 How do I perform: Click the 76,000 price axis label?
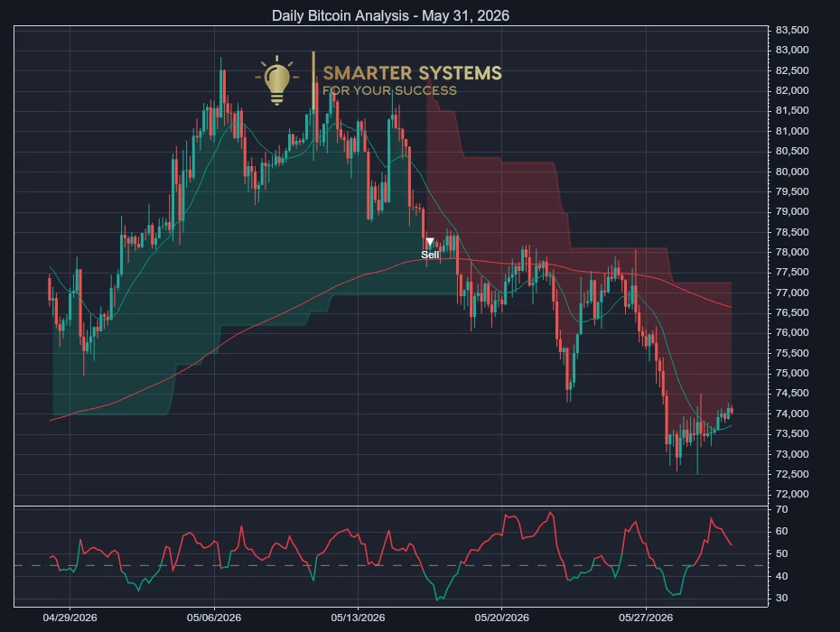click(792, 332)
